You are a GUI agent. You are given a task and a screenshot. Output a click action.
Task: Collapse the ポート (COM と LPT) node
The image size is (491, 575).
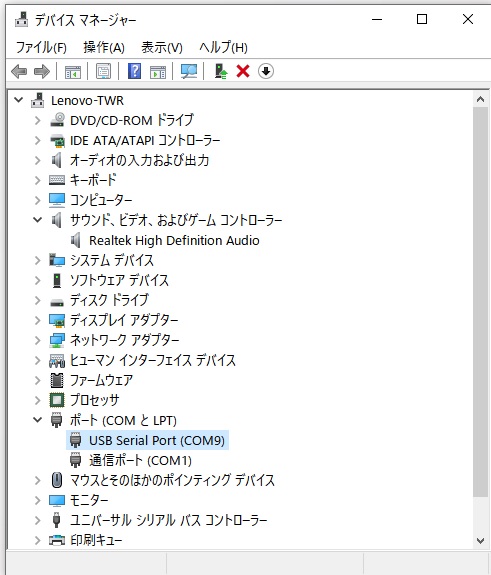point(37,420)
